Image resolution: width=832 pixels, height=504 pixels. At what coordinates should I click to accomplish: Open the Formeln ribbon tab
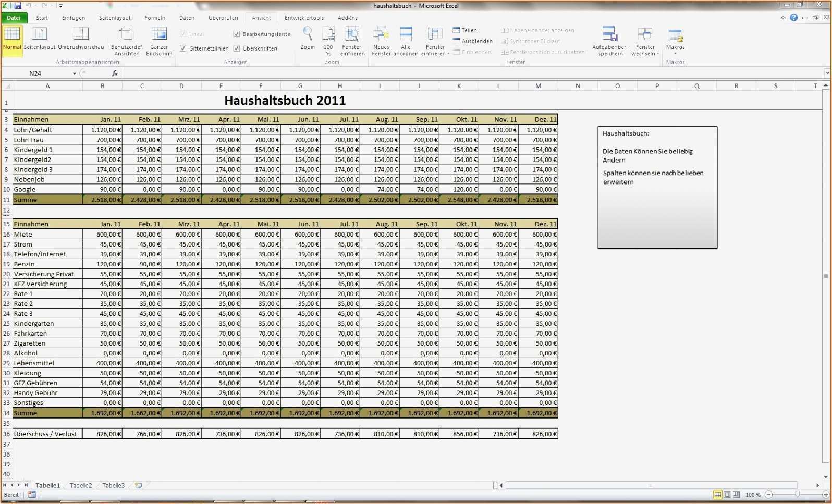click(155, 18)
